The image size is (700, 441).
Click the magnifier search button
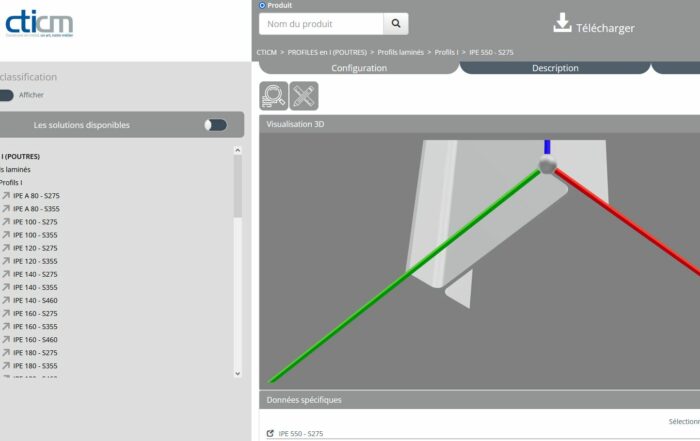click(x=396, y=24)
